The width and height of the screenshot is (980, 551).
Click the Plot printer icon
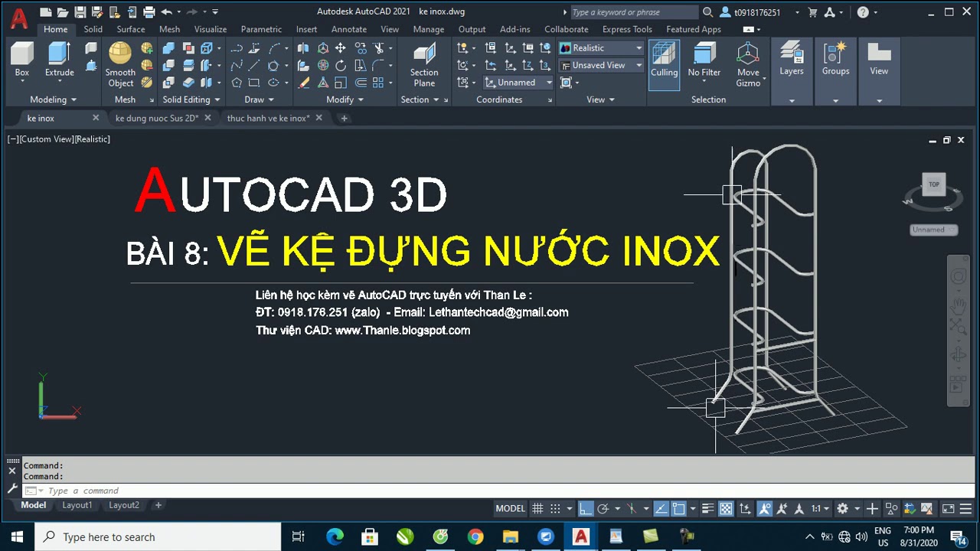pyautogui.click(x=149, y=11)
